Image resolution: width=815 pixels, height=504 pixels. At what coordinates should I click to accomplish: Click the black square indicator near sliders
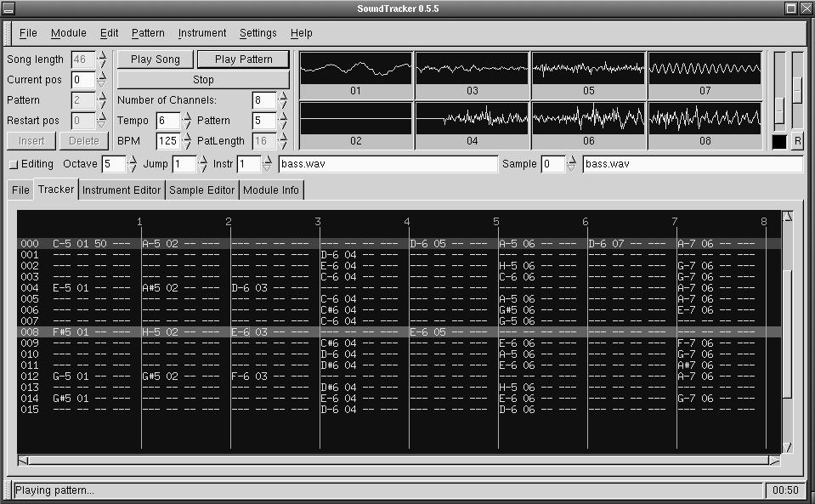tap(779, 141)
